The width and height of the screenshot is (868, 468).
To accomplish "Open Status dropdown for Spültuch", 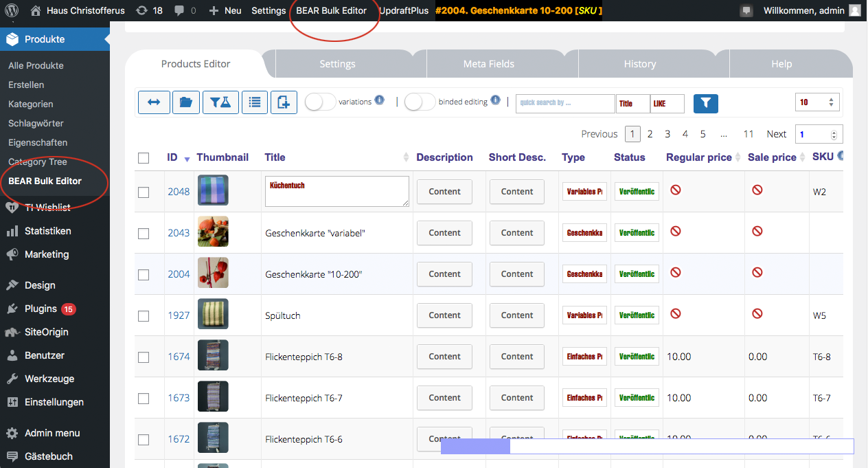I will 637,315.
